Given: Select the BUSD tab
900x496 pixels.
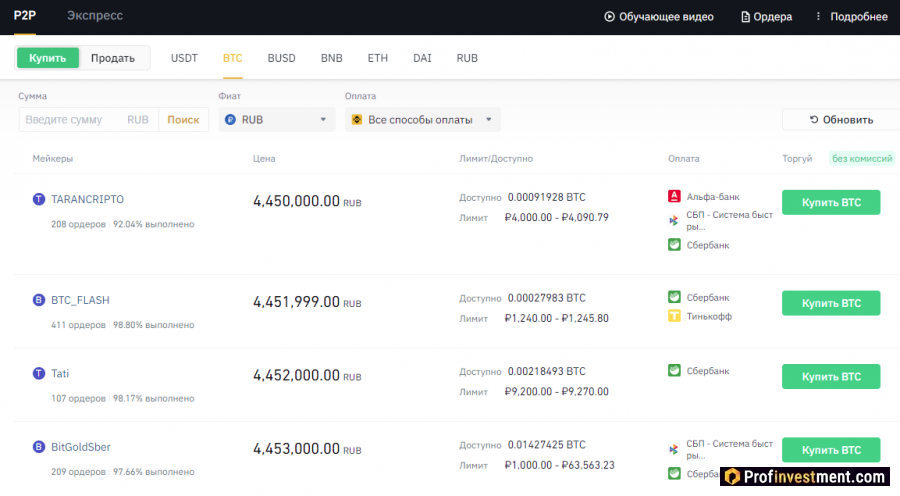Looking at the screenshot, I should pos(281,58).
